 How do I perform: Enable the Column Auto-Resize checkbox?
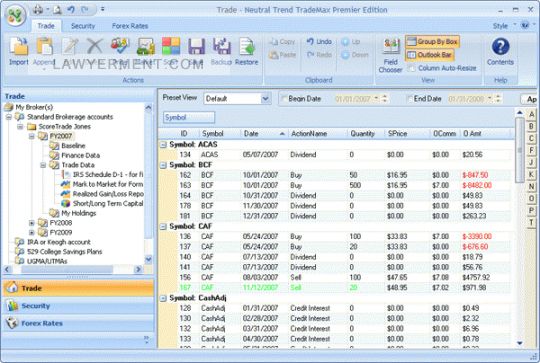[x=411, y=68]
